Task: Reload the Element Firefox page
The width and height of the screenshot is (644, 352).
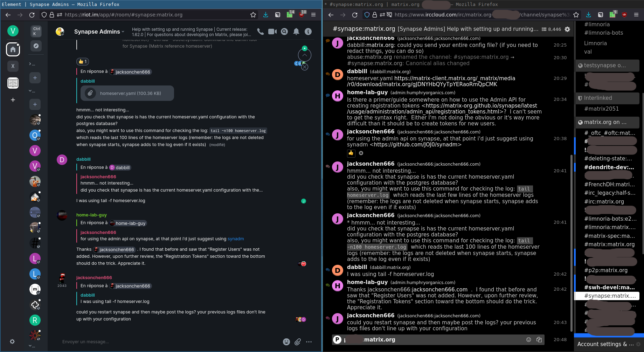Action: pyautogui.click(x=32, y=15)
